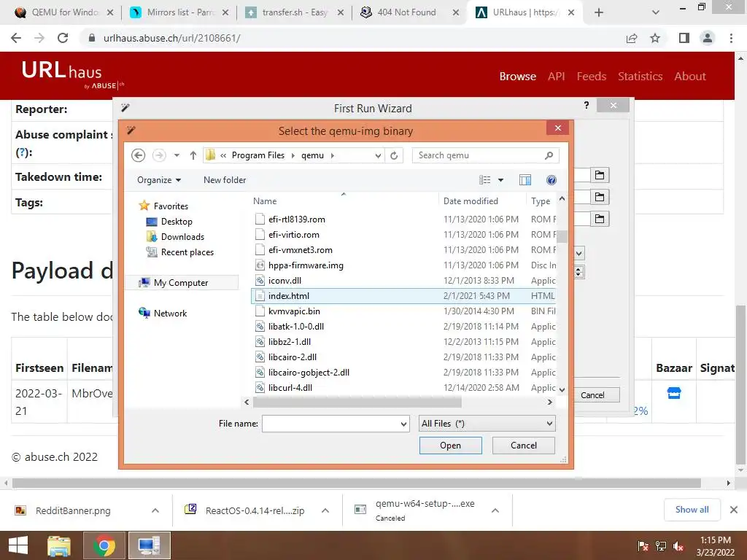Select My Computer in navigation pane
The image size is (747, 560).
[x=182, y=282]
